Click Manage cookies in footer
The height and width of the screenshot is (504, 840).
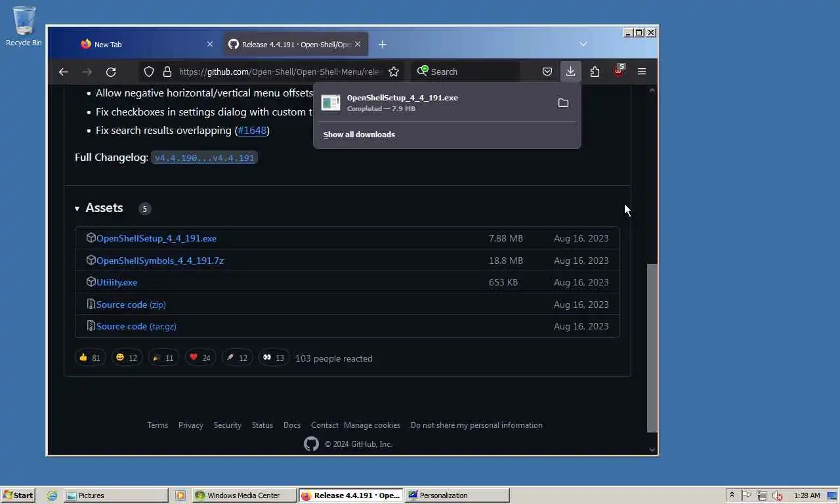point(372,425)
